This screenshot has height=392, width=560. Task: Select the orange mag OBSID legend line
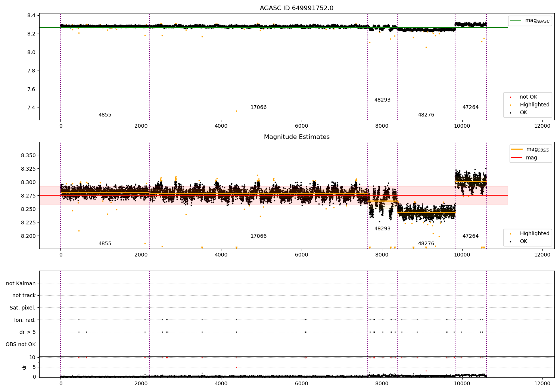click(x=517, y=149)
